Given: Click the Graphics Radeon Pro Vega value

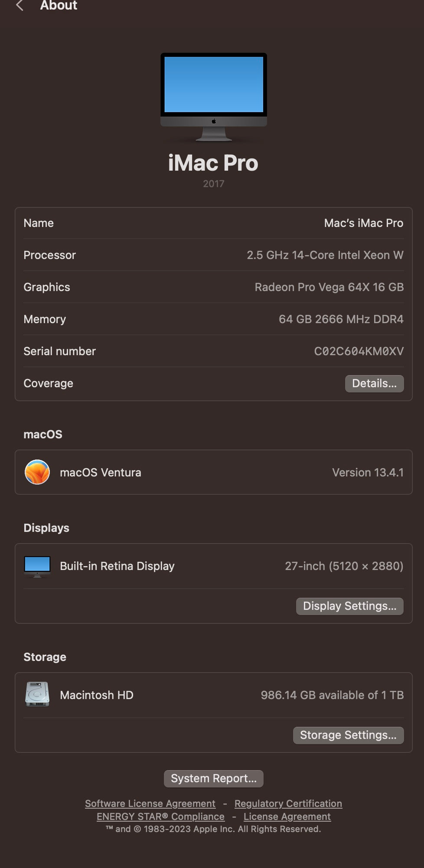Looking at the screenshot, I should [329, 287].
